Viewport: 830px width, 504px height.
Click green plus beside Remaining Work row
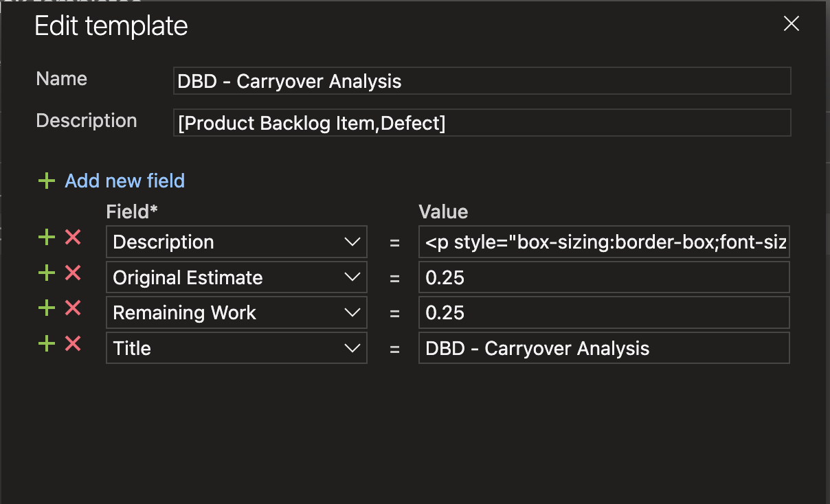coord(46,308)
